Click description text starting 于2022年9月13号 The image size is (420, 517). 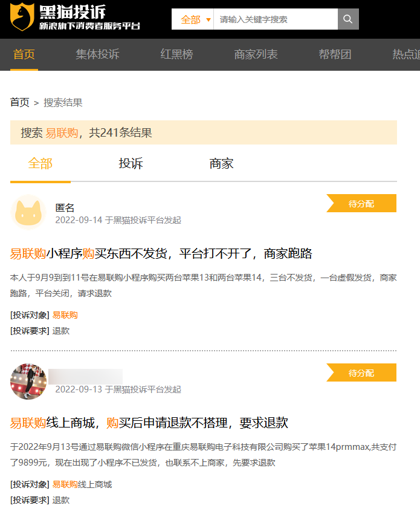pyautogui.click(x=203, y=455)
